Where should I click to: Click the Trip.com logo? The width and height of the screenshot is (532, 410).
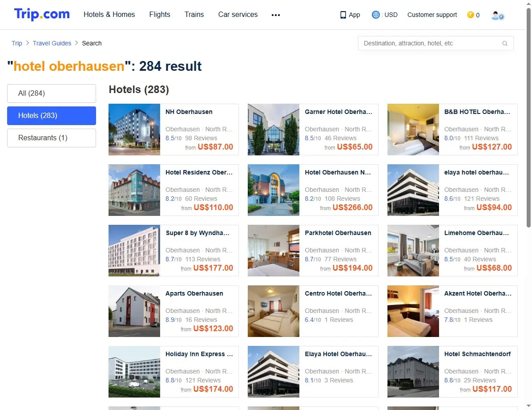tap(42, 14)
